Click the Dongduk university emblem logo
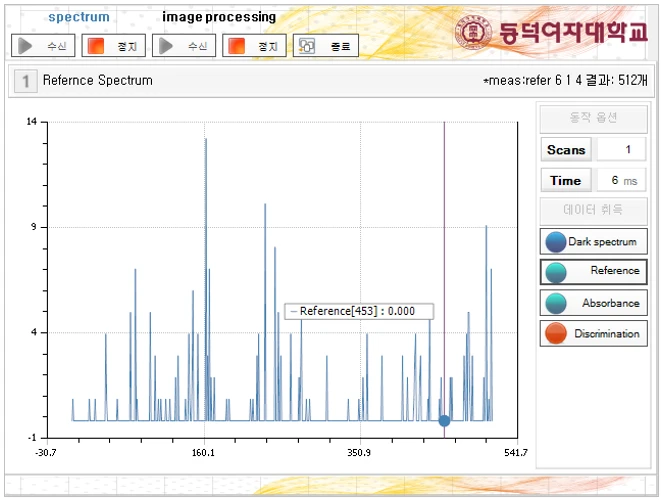 pyautogui.click(x=473, y=32)
